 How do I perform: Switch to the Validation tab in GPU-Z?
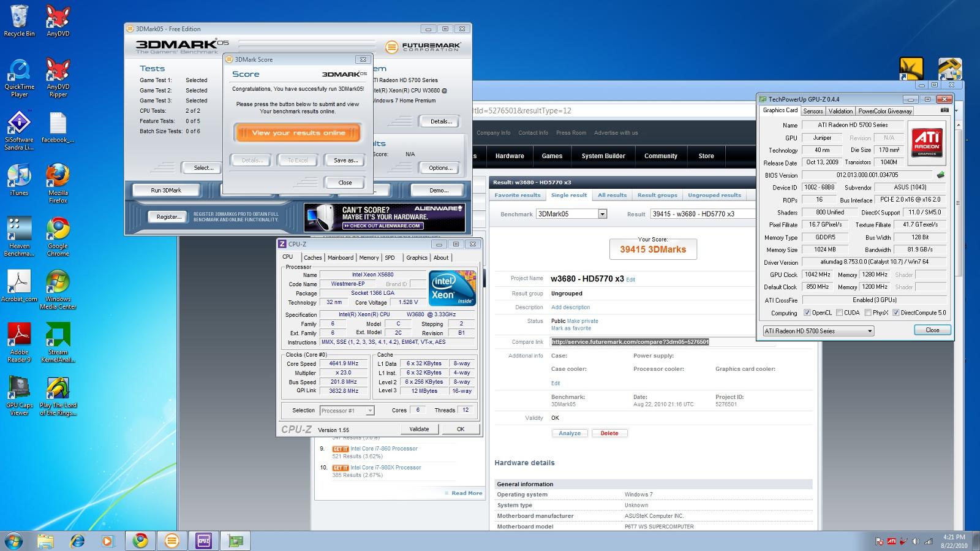click(840, 111)
